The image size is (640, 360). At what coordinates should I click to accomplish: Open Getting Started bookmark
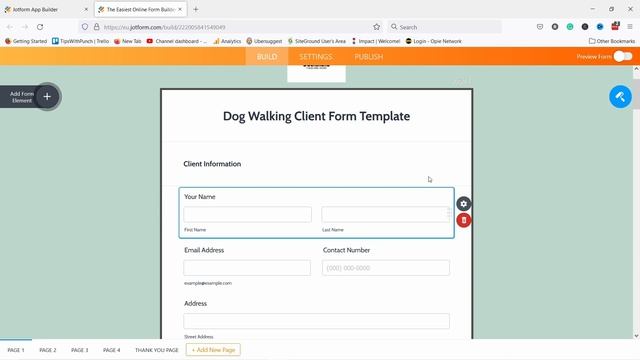click(26, 41)
